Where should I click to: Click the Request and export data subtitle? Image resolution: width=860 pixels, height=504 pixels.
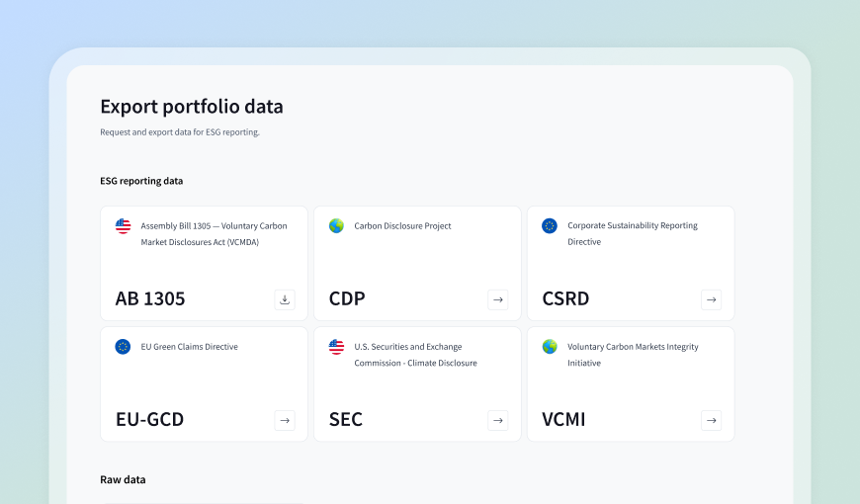[x=180, y=132]
